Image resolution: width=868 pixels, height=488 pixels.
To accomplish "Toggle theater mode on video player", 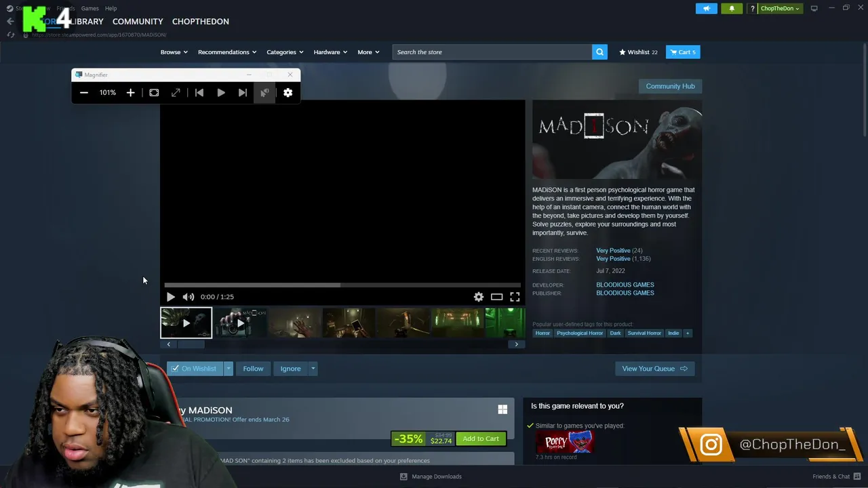I will click(496, 297).
